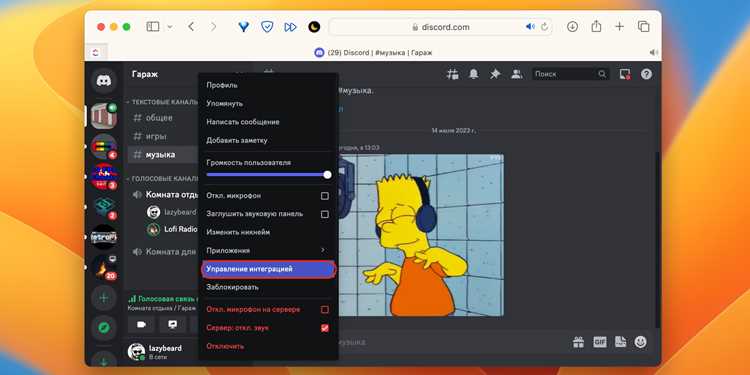750x375 pixels.
Task: Click the add a server plus icon
Action: pyautogui.click(x=104, y=298)
